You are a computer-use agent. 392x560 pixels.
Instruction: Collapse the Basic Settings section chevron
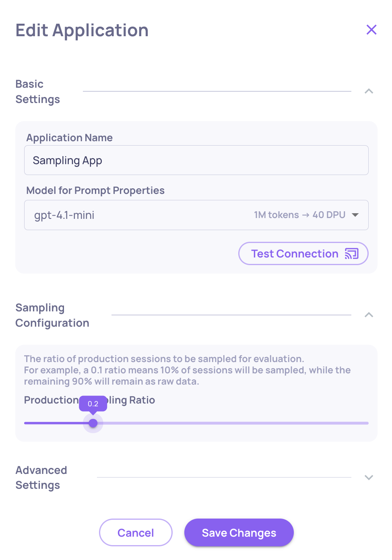coord(369,91)
